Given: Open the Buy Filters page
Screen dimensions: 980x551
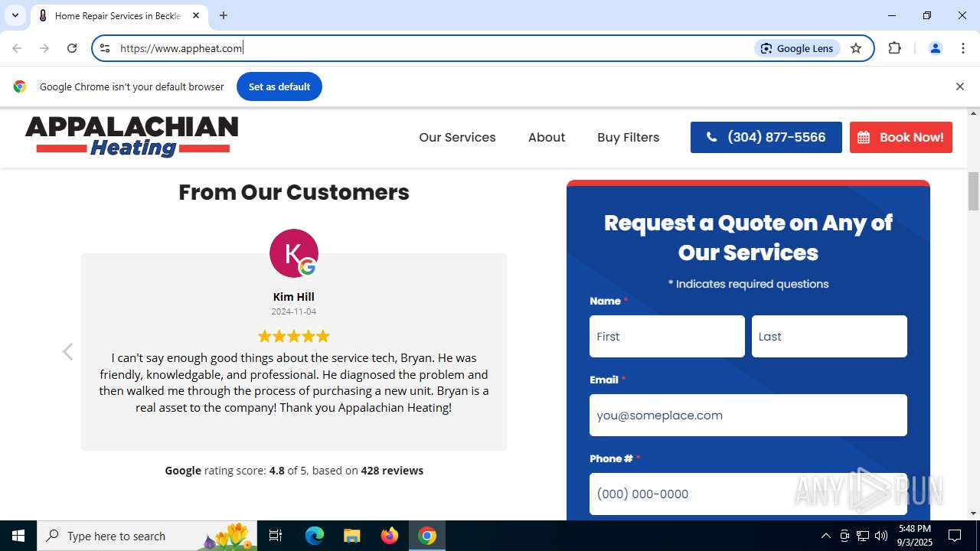Looking at the screenshot, I should (629, 138).
